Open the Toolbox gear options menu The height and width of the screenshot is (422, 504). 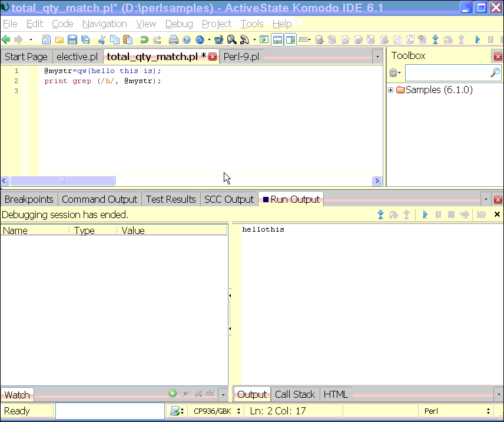click(394, 73)
